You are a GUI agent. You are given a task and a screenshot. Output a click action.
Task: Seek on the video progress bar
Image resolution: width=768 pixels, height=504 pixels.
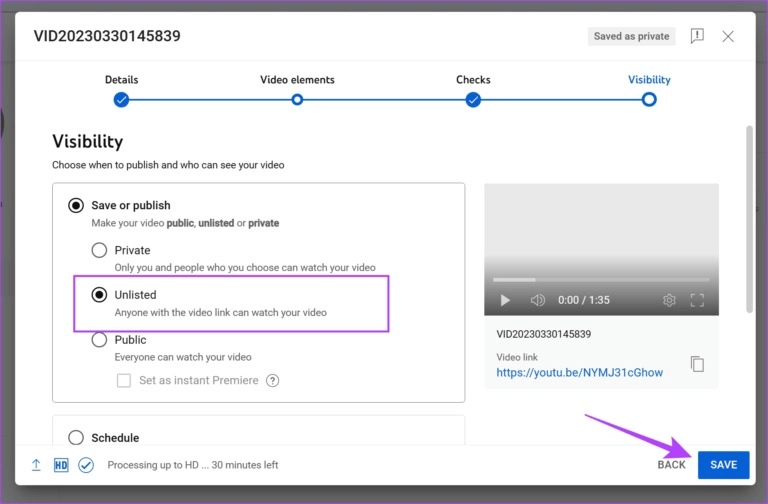(x=600, y=279)
